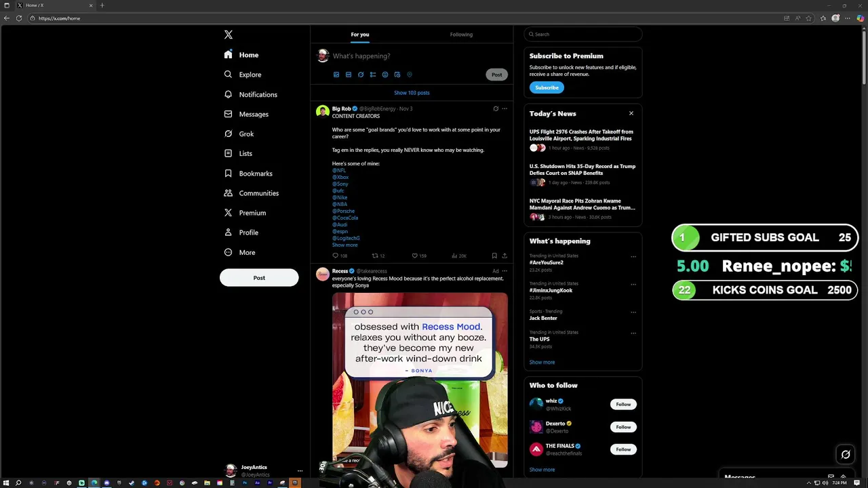
Task: Expand Big Rob's post with Show more
Action: (344, 245)
